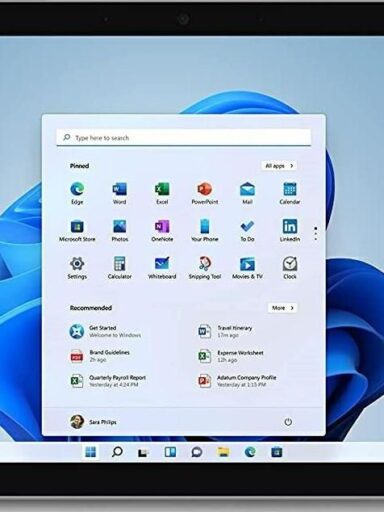
Task: Go to next pinned apps page dots
Action: (x=315, y=234)
